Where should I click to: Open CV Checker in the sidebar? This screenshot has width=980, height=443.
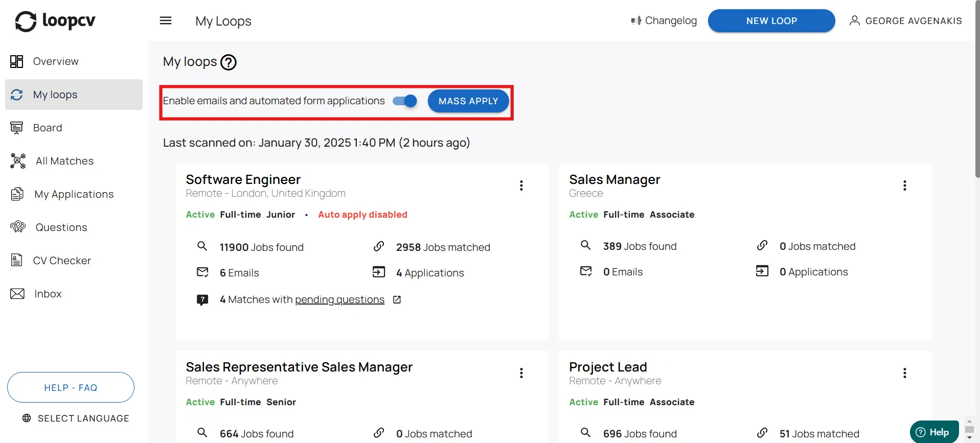coord(74,261)
